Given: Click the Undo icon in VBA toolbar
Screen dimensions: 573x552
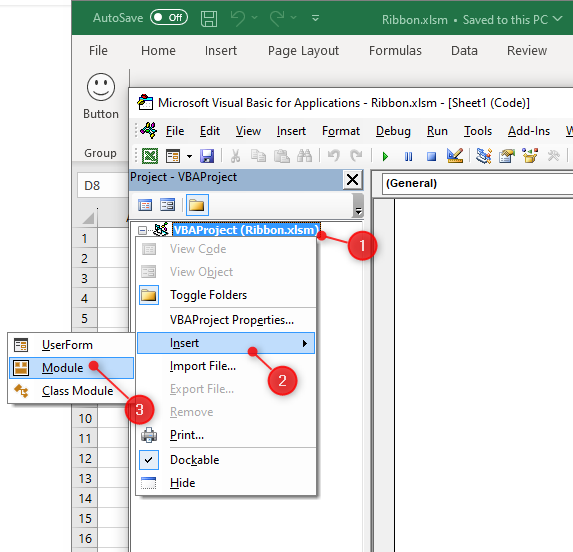Looking at the screenshot, I should pyautogui.click(x=334, y=156).
